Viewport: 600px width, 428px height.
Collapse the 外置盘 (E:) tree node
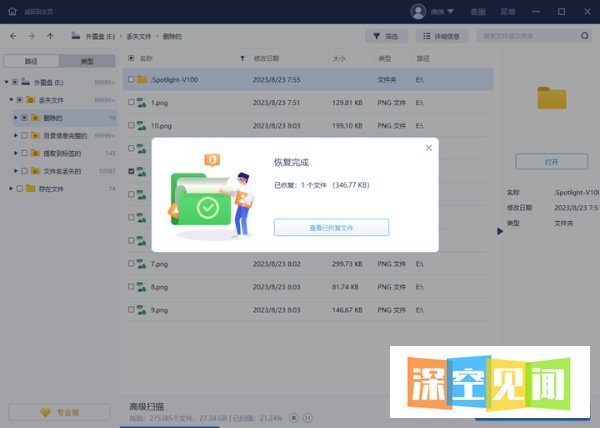7,82
